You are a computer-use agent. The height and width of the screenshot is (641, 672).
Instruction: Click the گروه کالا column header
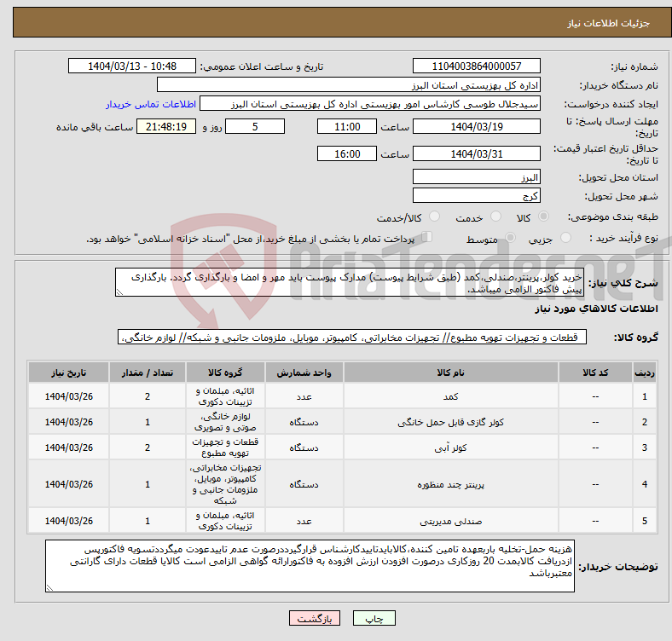click(x=225, y=372)
